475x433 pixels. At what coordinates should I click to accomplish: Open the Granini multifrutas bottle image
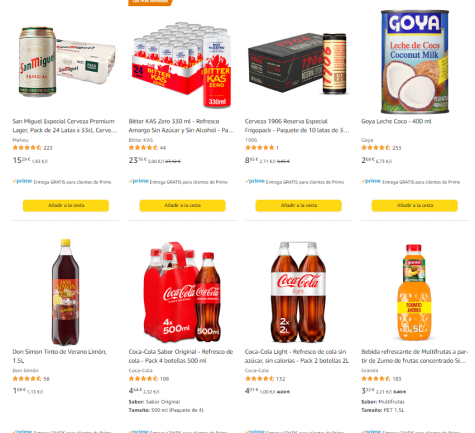[414, 292]
